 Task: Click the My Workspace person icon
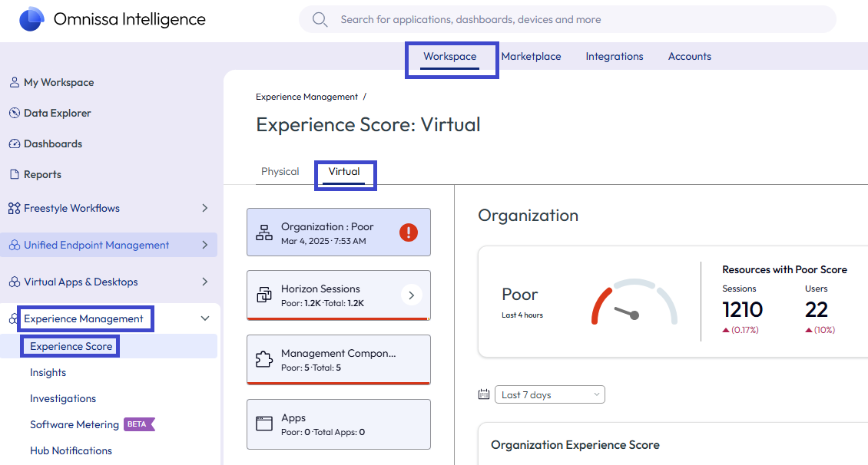pos(15,82)
